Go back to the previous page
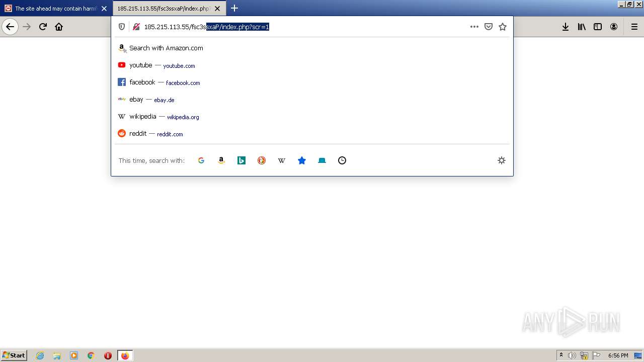The width and height of the screenshot is (644, 362). (x=10, y=27)
